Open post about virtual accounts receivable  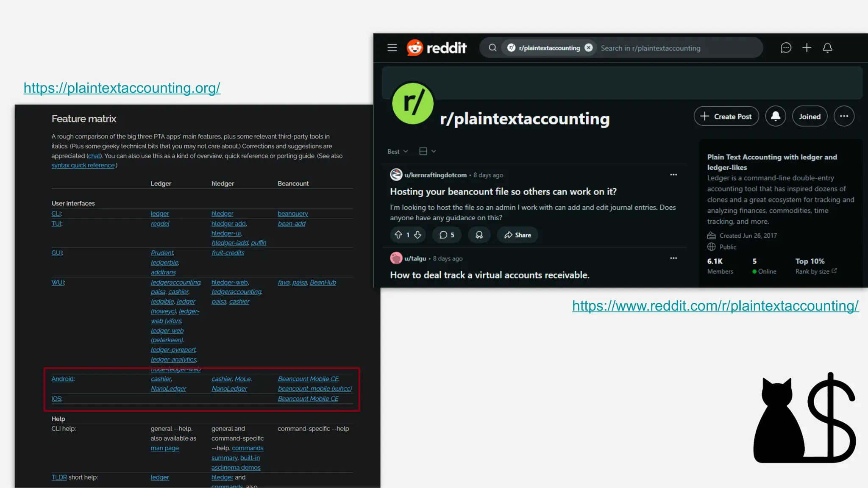point(490,275)
